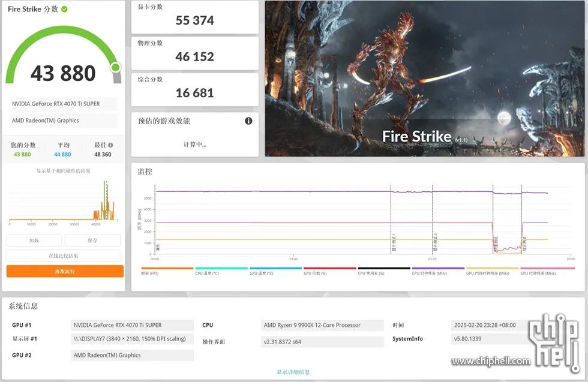Click the green checkmark beside Fire Strike 分数

[65, 9]
